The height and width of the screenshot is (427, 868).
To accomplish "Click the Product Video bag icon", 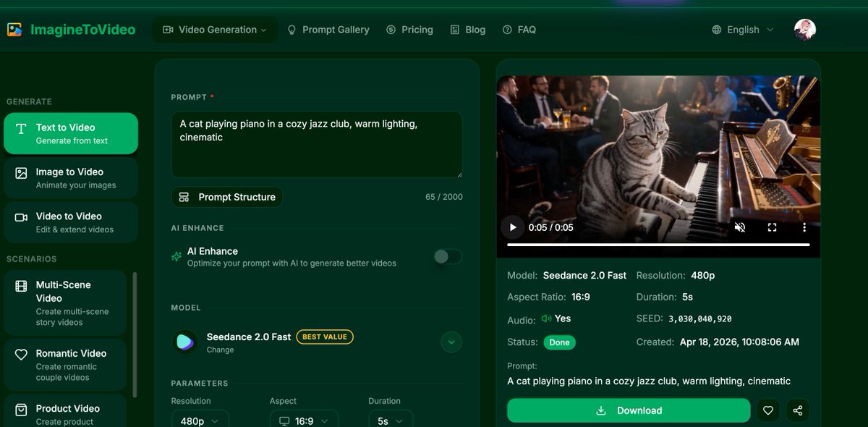I will tap(21, 410).
